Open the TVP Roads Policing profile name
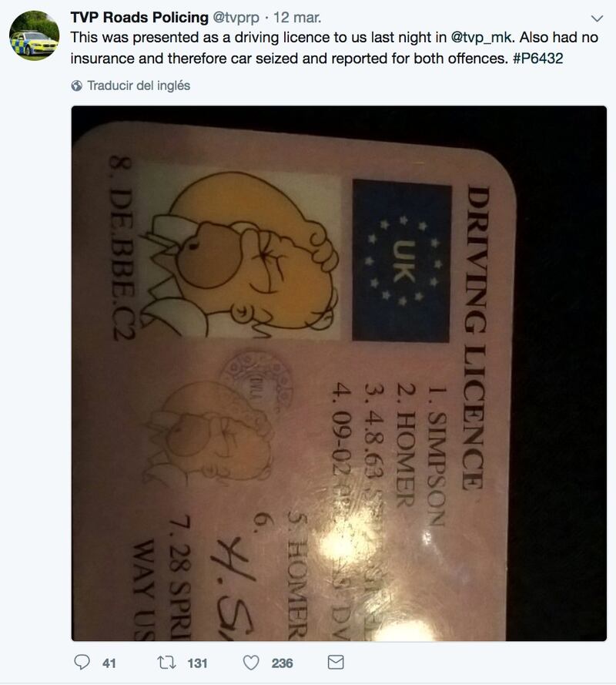Screen dimensions: 616x685 pyautogui.click(x=139, y=18)
